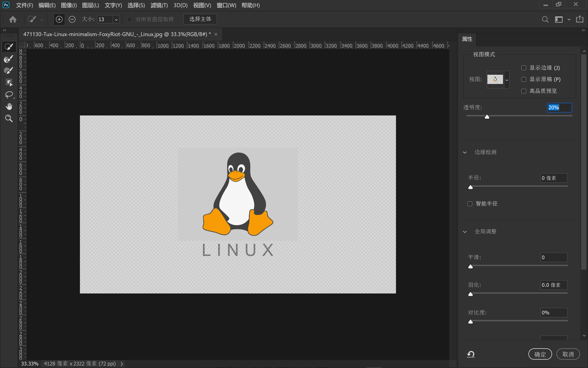Choose the Add to selection mode icon
The image size is (588, 368).
(x=59, y=19)
